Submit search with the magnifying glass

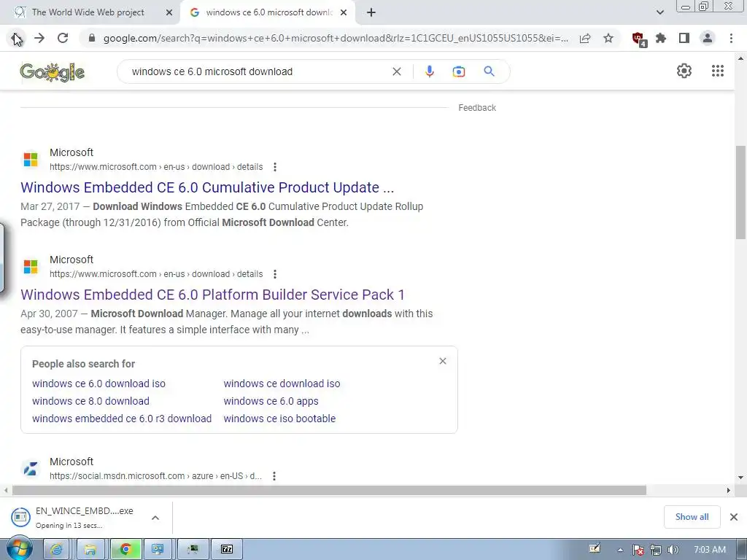pos(489,71)
